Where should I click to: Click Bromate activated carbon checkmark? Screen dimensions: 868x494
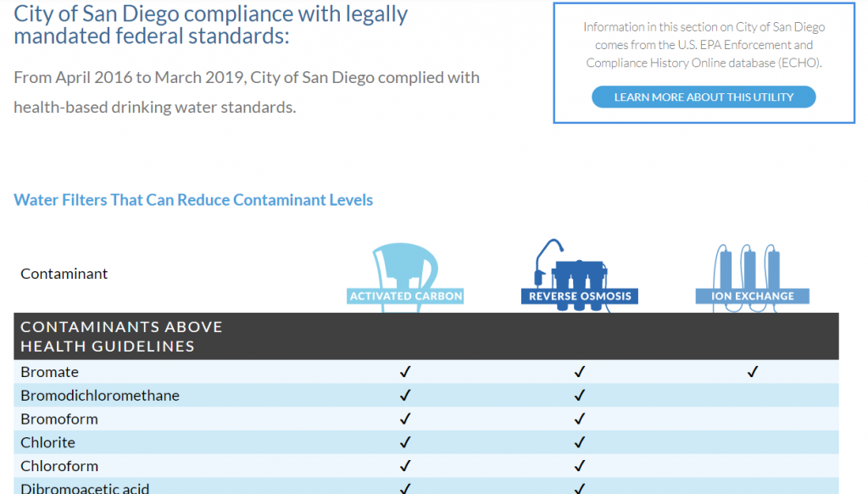pos(405,372)
